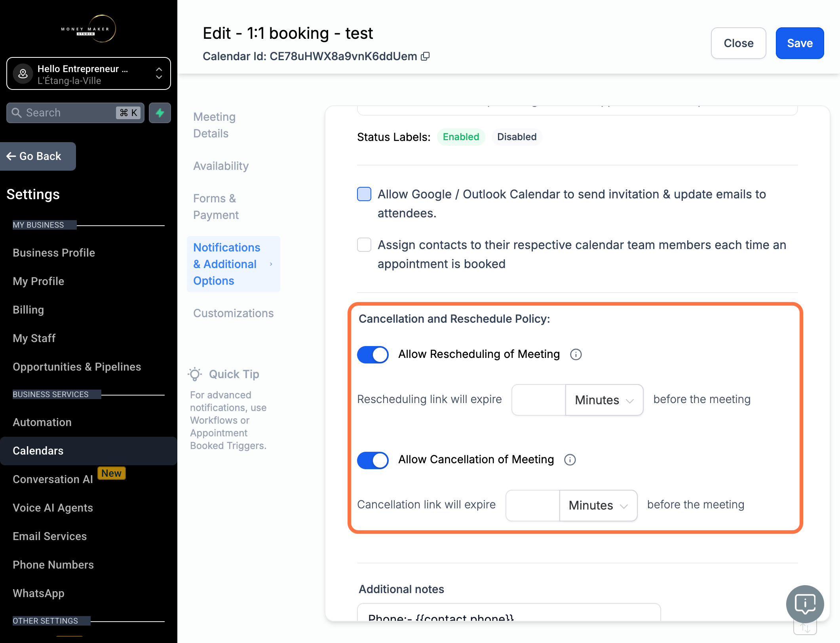Image resolution: width=840 pixels, height=643 pixels.
Task: Click the search magnifier icon in sidebar
Action: [17, 113]
